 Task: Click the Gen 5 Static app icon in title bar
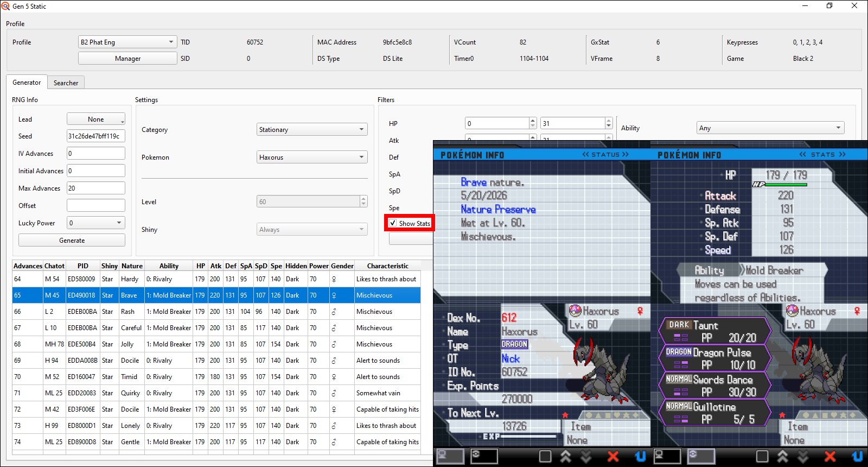pos(5,6)
